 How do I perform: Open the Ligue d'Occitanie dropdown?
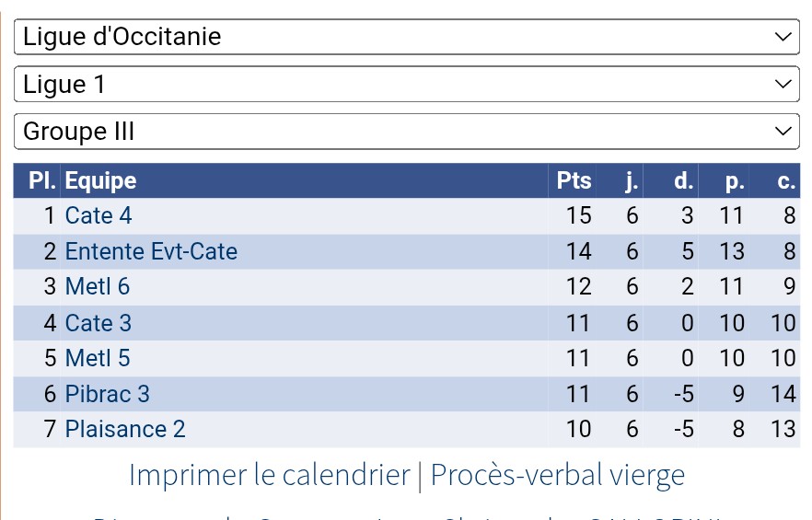pos(406,37)
